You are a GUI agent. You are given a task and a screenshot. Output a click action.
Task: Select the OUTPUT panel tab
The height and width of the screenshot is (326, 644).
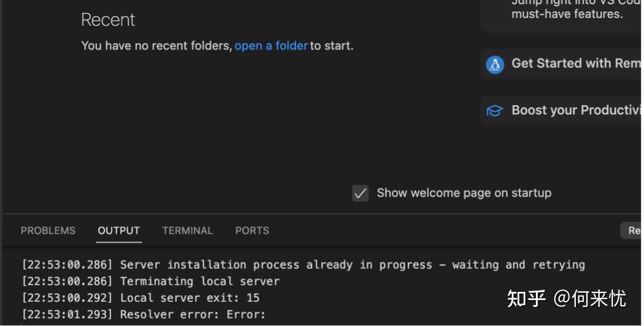[119, 230]
